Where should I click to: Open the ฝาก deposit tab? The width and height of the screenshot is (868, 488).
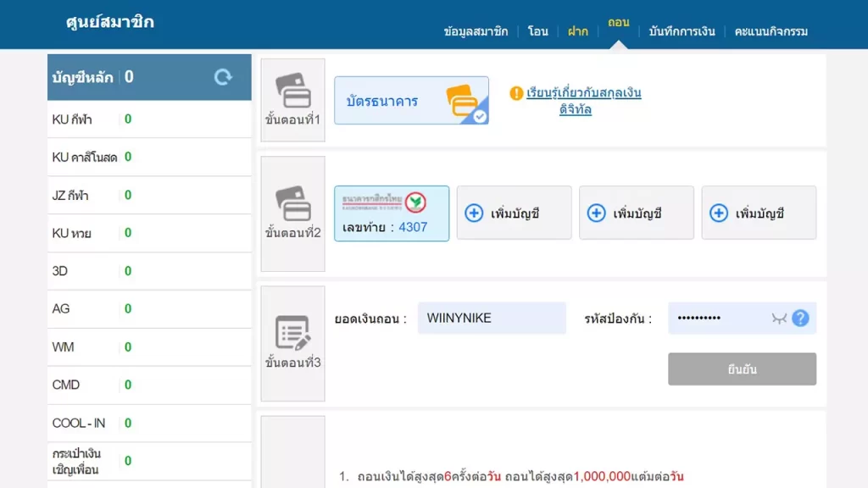point(578,31)
